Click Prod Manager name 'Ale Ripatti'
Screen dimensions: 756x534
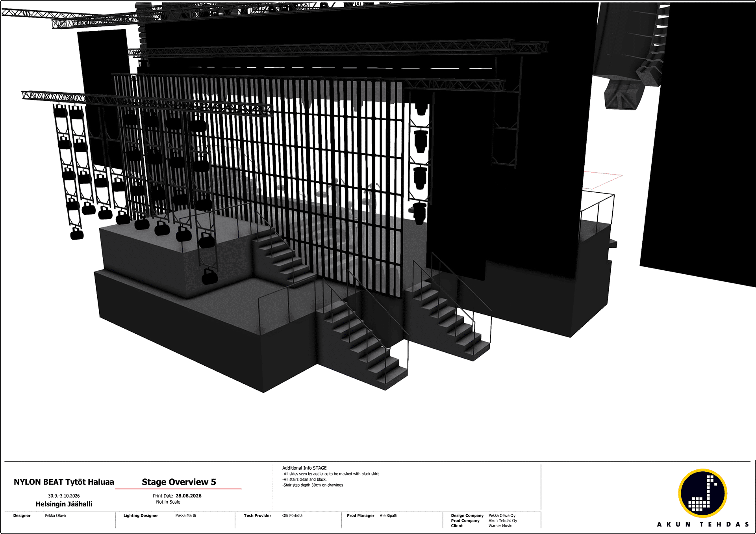[389, 515]
